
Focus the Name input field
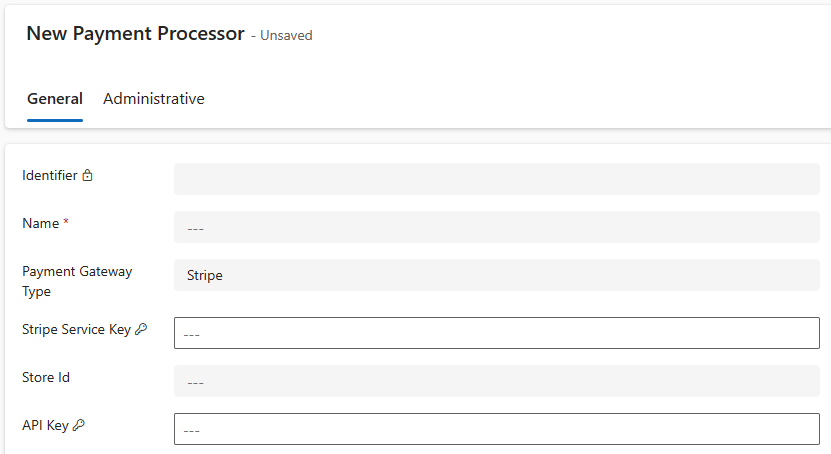[496, 227]
